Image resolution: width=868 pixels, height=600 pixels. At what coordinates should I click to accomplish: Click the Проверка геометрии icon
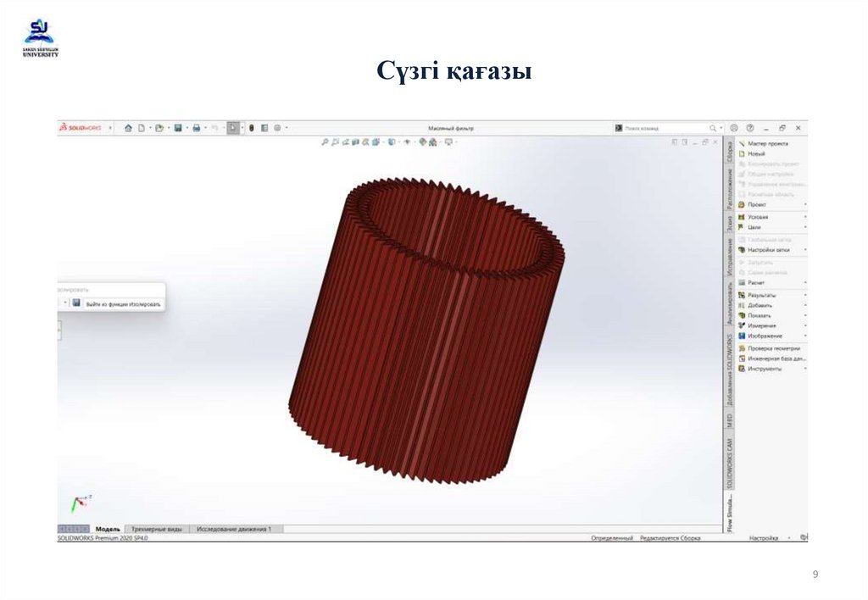(770, 348)
